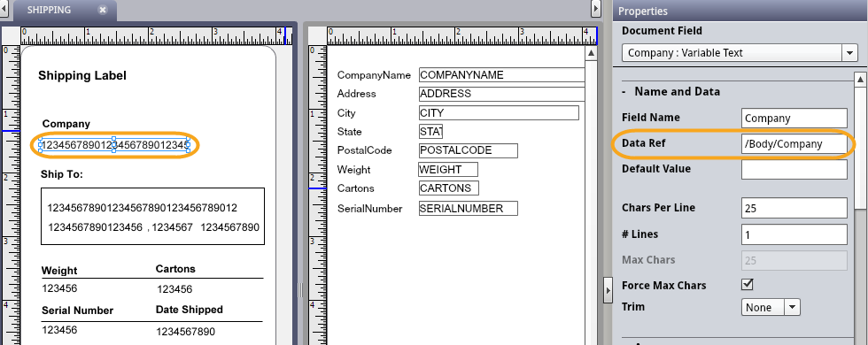Collapse the Properties panel with the side arrow
Screen dimensions: 868x345
[x=608, y=290]
